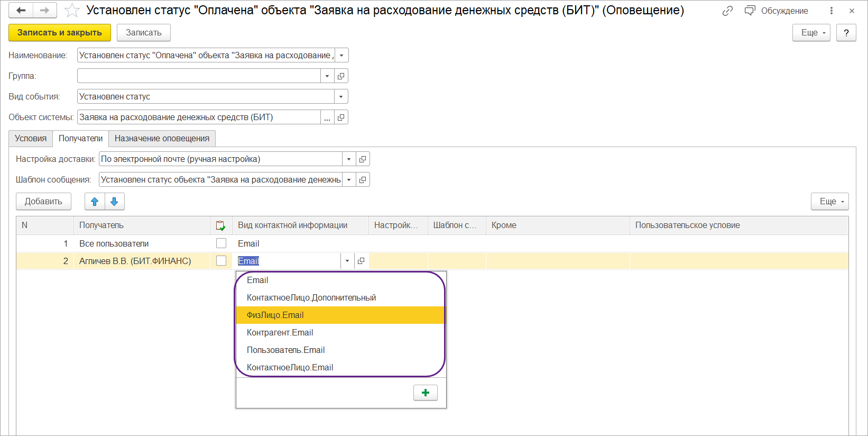Go forward with the right arrow
Viewport: 868px width, 436px height.
(x=45, y=11)
